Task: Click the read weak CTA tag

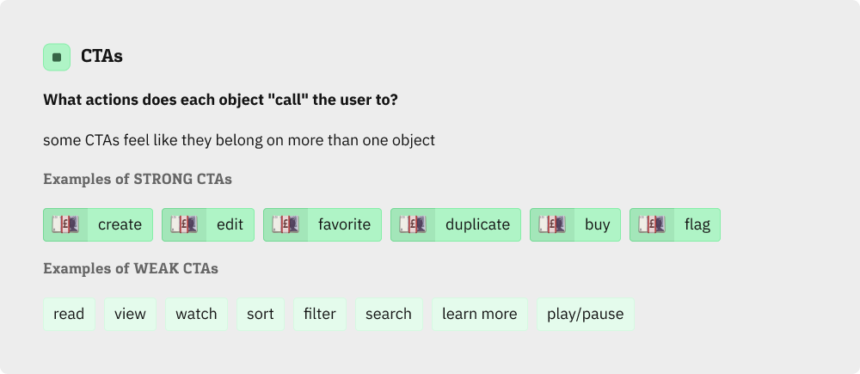Action: coord(69,314)
